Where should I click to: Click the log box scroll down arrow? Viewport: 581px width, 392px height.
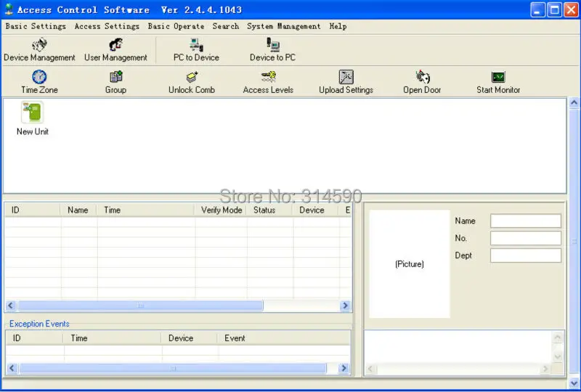557,357
